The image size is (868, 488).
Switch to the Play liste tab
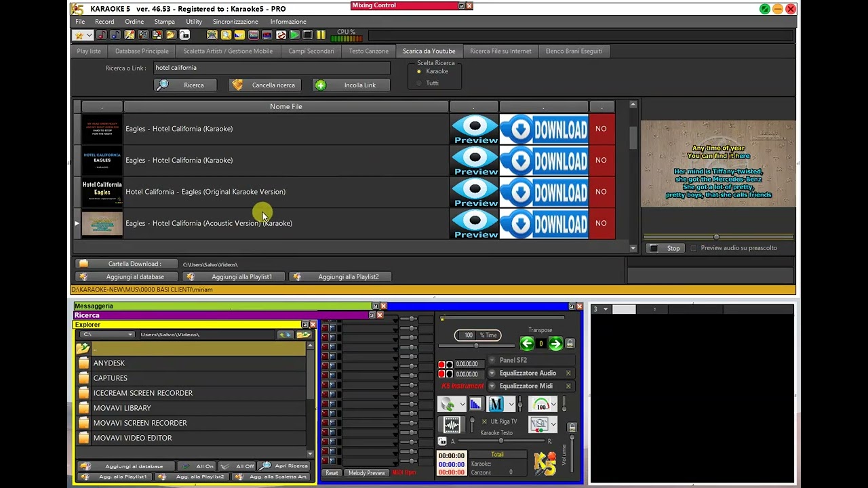pos(89,51)
